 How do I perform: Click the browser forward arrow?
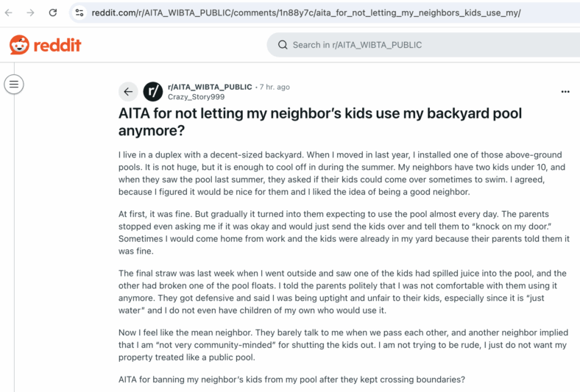click(30, 13)
